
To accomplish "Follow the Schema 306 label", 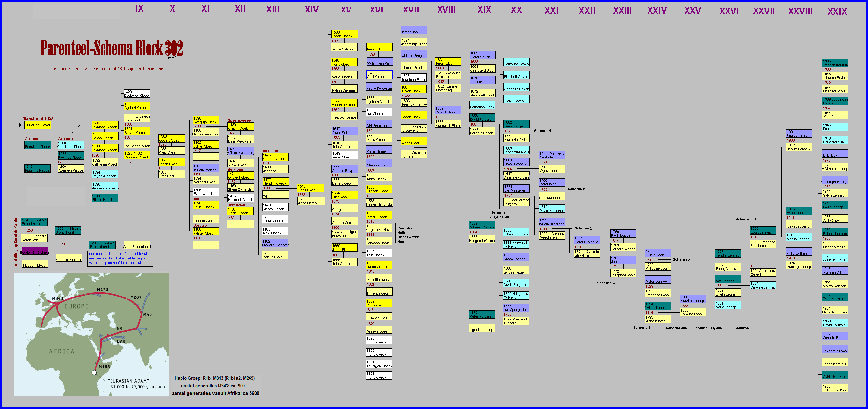I will point(676,328).
